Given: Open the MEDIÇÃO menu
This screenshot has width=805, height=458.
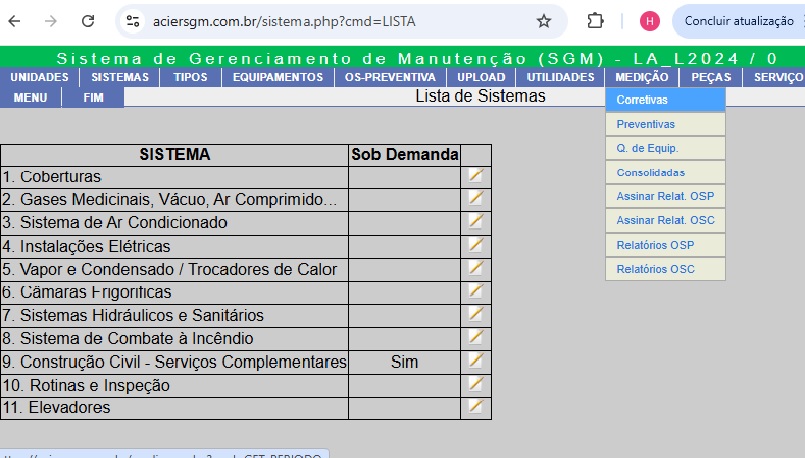Looking at the screenshot, I should 642,77.
